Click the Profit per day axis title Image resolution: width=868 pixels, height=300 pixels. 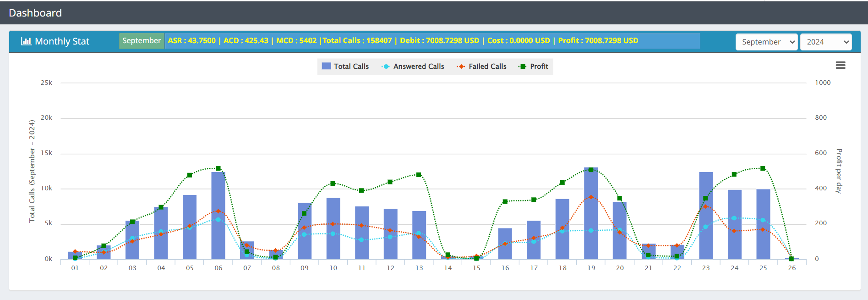pos(839,171)
